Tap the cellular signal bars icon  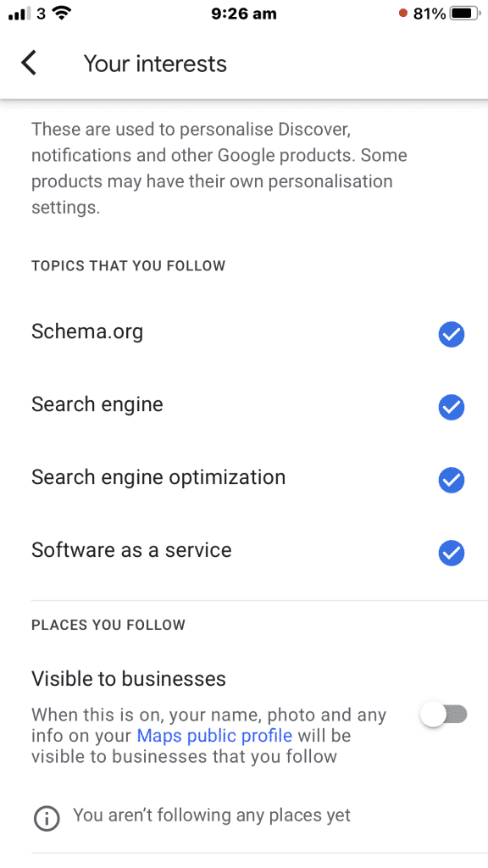[x=19, y=14]
